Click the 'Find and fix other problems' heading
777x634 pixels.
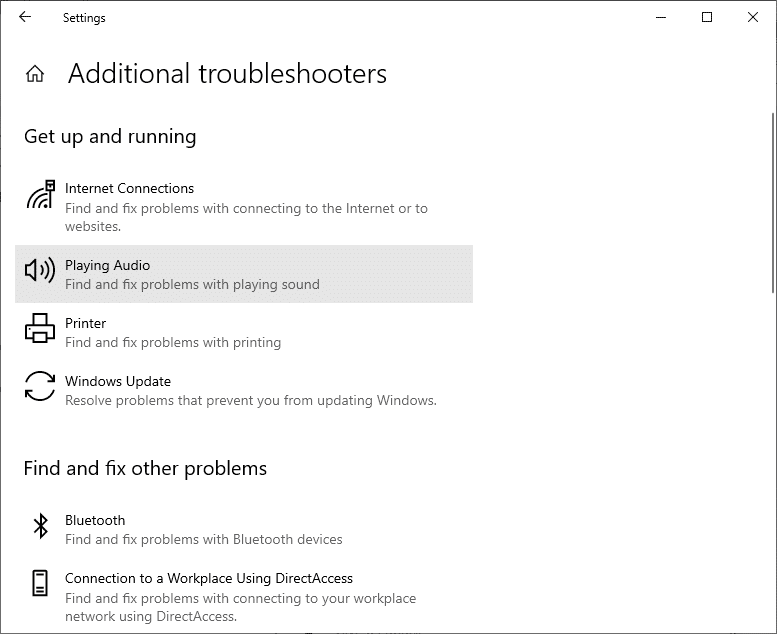pos(145,468)
